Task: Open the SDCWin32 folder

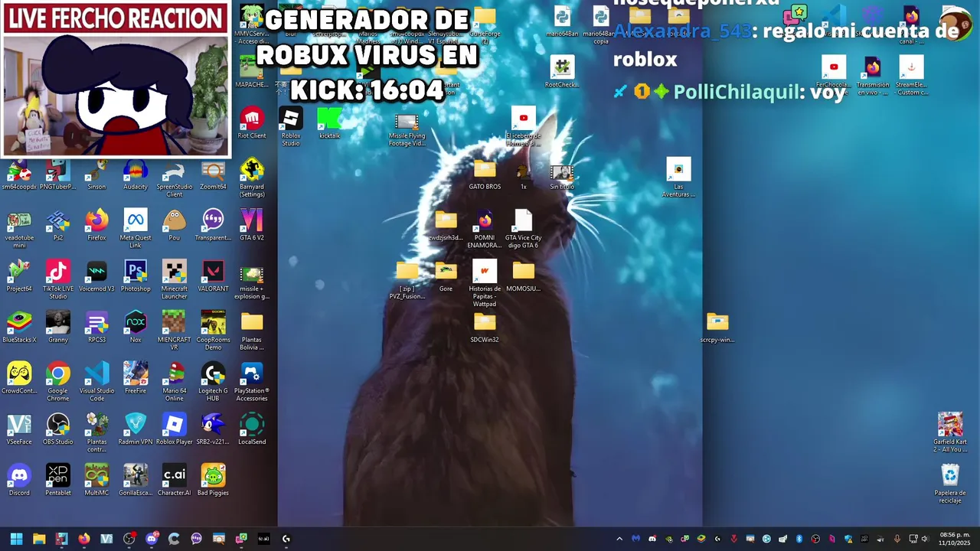Action: click(x=485, y=328)
